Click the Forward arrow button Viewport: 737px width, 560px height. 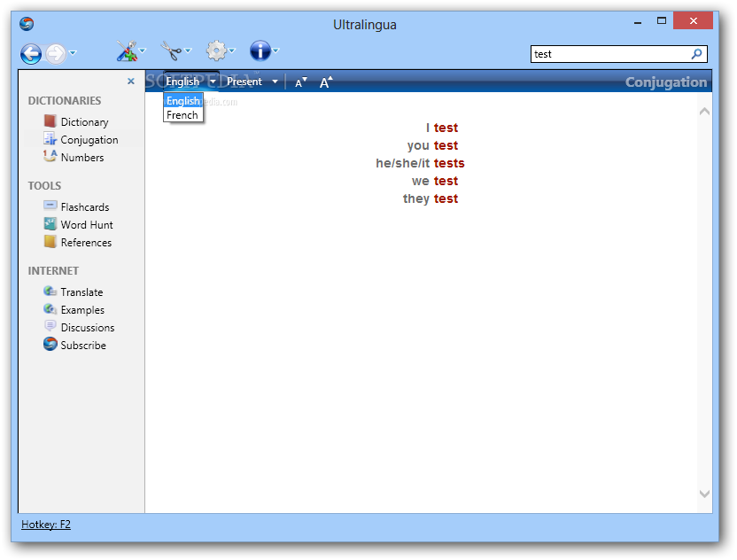click(56, 53)
